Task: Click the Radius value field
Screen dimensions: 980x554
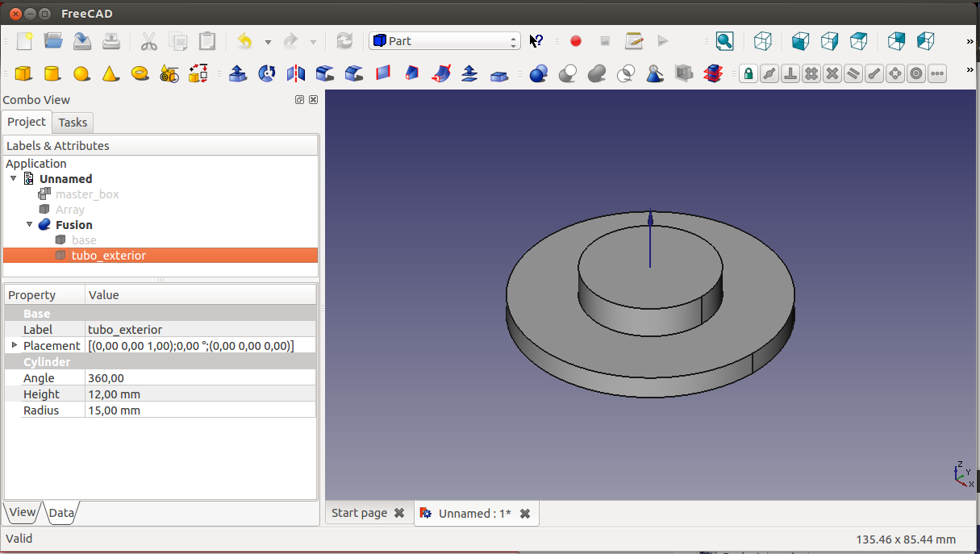Action: pos(200,410)
